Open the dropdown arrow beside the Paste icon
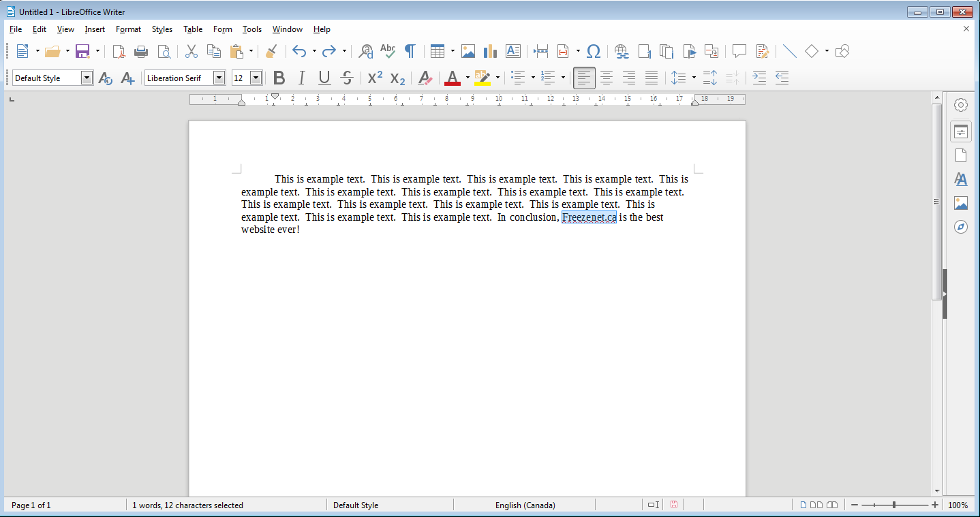This screenshot has height=517, width=980. tap(251, 51)
